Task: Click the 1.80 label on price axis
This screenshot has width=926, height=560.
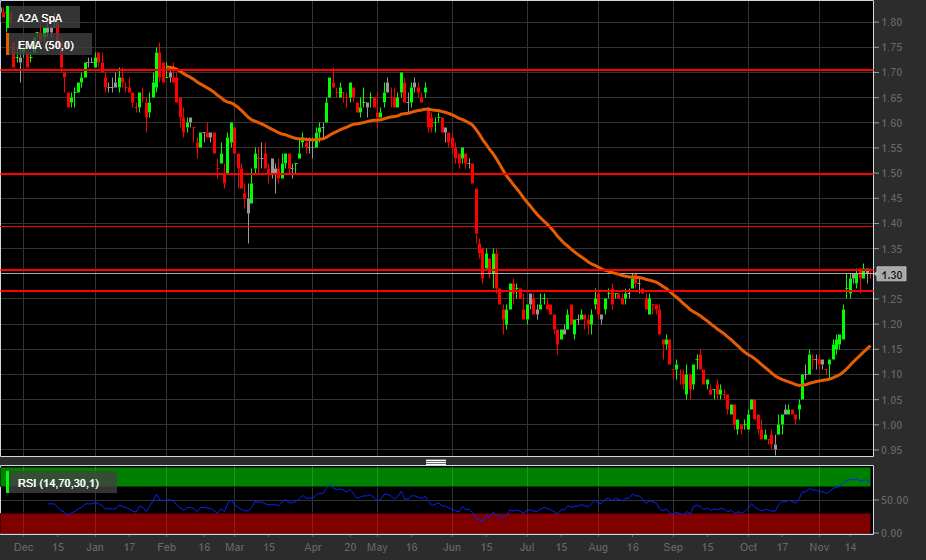Action: coord(893,22)
